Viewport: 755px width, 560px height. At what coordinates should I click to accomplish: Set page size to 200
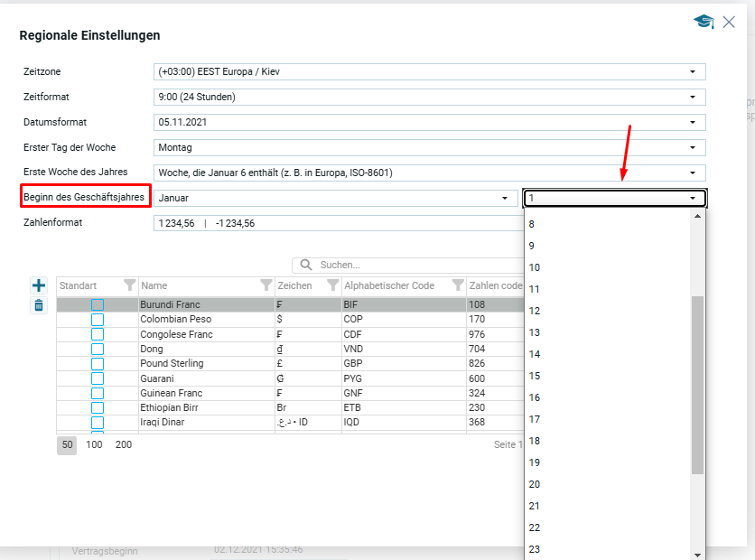click(124, 444)
